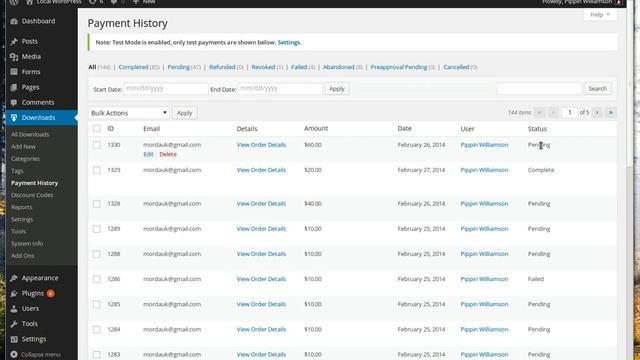640x360 pixels.
Task: Toggle the select-all checkbox in table header
Action: [x=97, y=129]
